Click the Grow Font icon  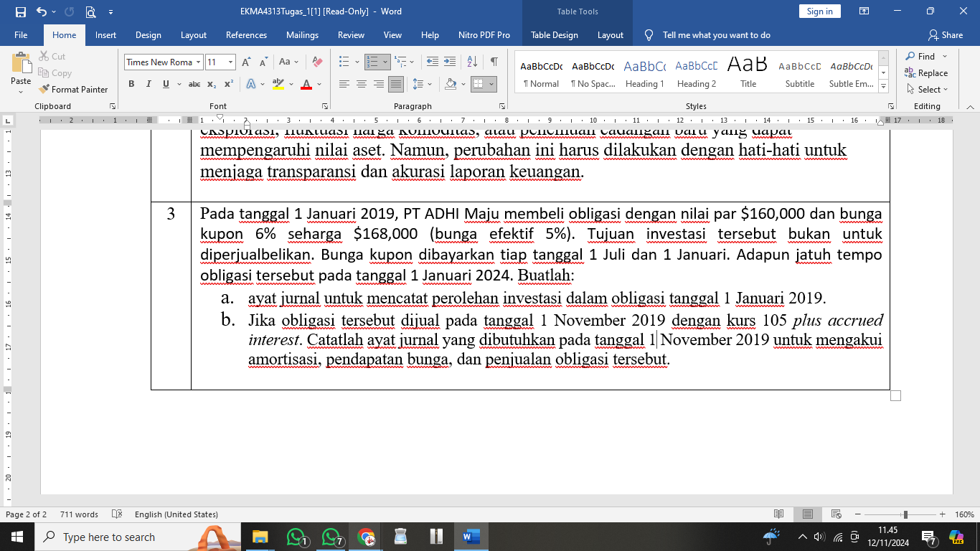247,62
